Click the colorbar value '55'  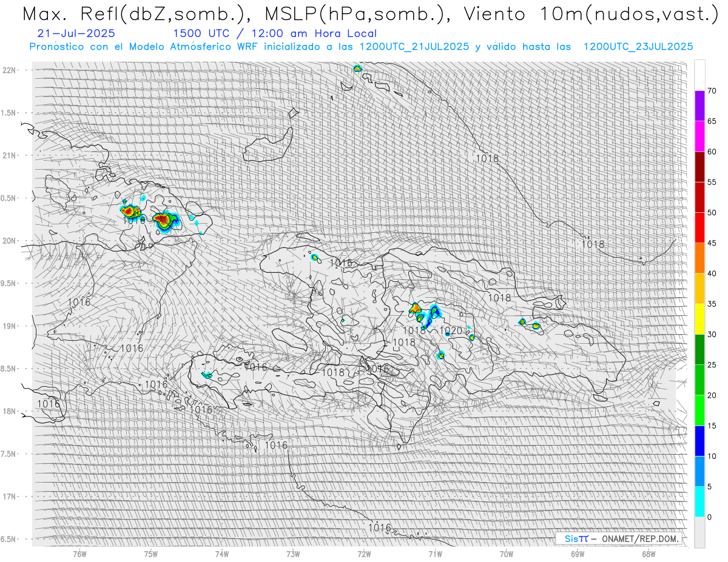pos(711,182)
